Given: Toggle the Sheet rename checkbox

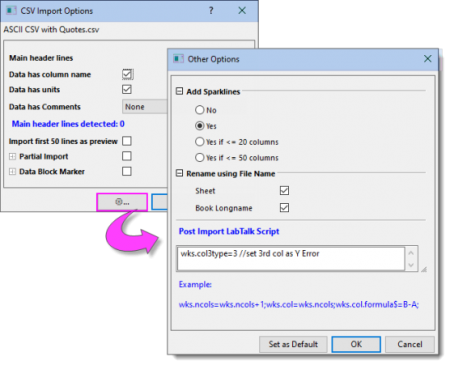Looking at the screenshot, I should [284, 190].
